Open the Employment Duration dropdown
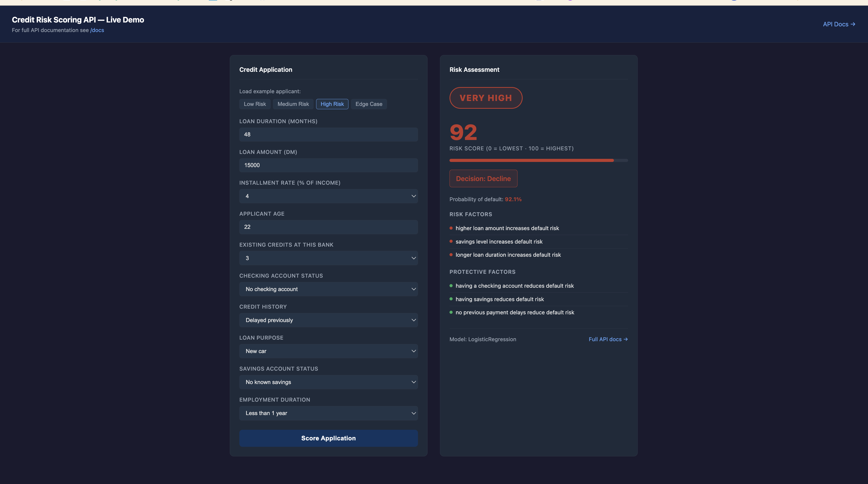 (329, 413)
